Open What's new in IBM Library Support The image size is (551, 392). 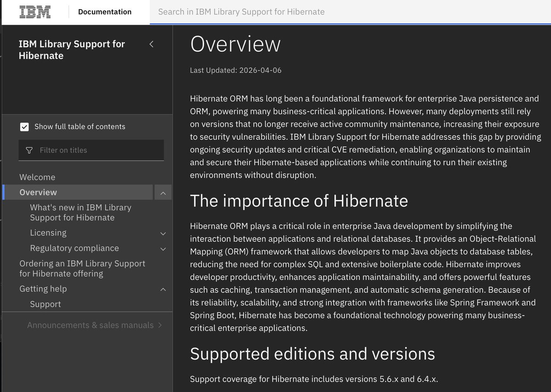[81, 213]
